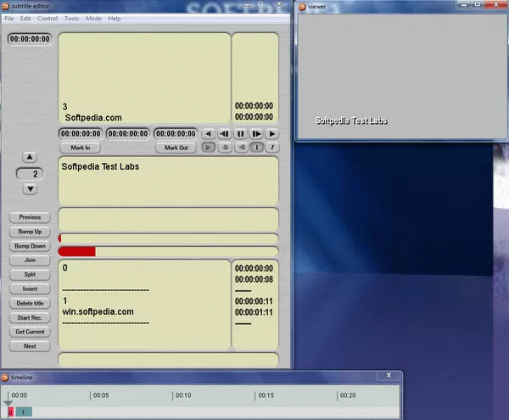Open the Mode menu
This screenshot has width=509, height=420.
[x=93, y=19]
